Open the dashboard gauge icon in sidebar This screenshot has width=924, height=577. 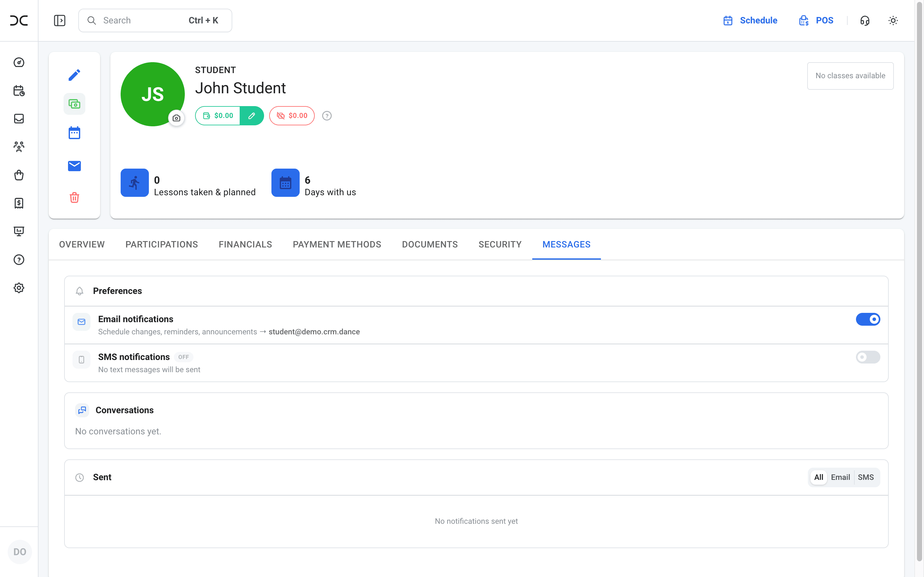pyautogui.click(x=19, y=62)
